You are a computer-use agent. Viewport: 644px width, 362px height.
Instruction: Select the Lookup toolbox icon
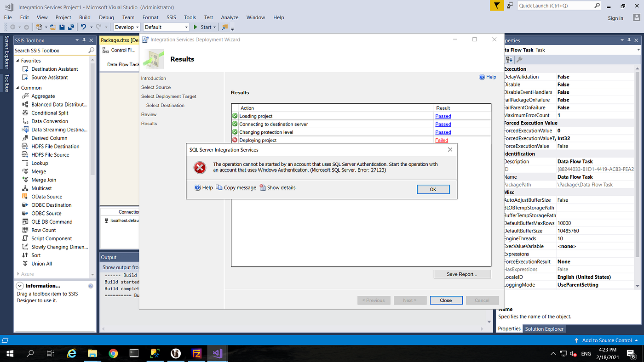(25, 163)
